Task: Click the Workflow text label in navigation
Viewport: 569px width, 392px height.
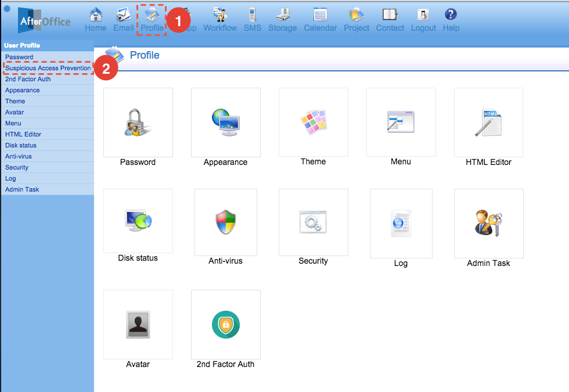Action: [x=220, y=28]
